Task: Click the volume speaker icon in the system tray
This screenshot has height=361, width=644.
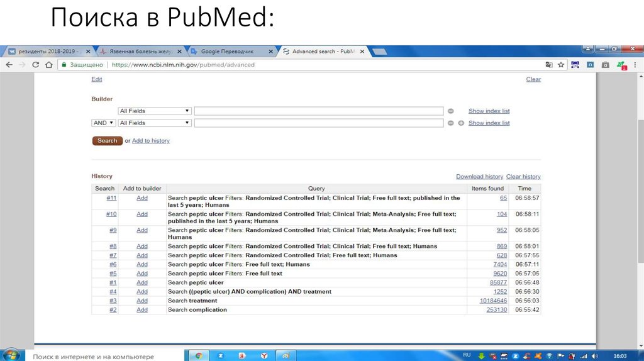Action: tap(595, 356)
